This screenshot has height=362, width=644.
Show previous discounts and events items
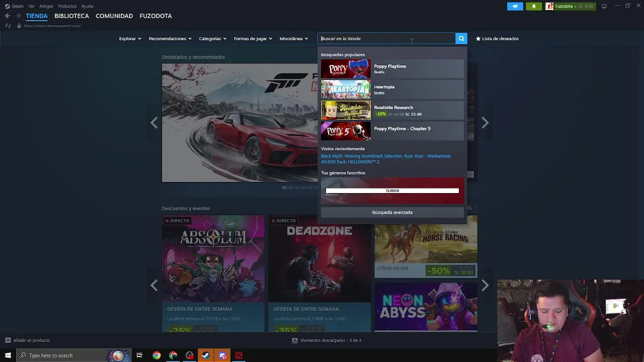click(x=154, y=285)
